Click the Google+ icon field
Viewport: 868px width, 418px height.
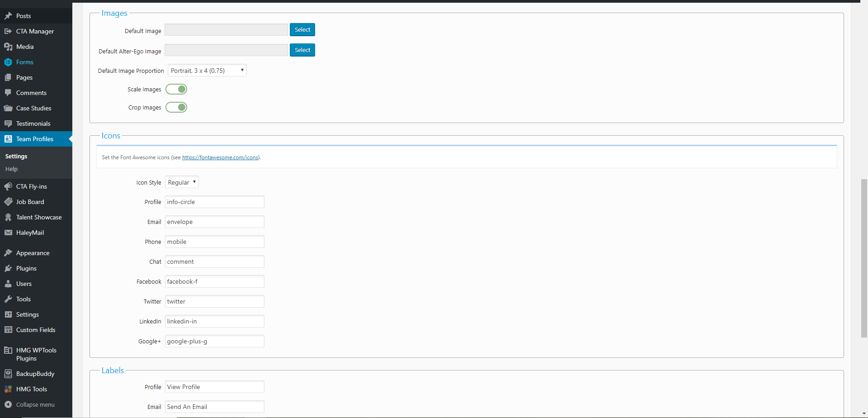click(x=215, y=341)
